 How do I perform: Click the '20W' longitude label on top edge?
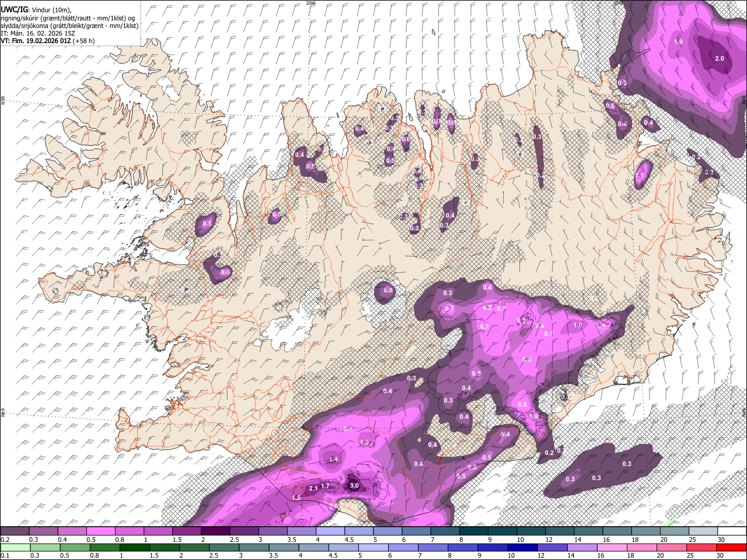coord(310,3)
